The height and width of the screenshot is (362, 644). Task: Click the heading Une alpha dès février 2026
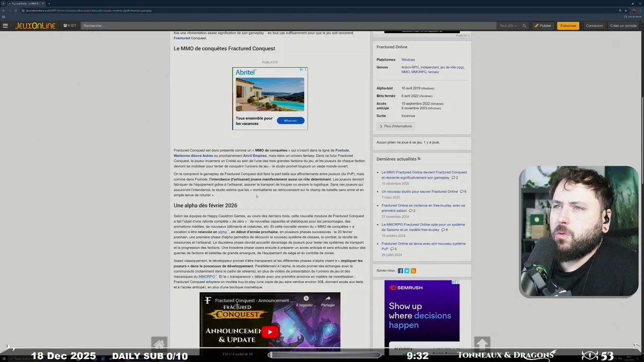[x=205, y=206]
